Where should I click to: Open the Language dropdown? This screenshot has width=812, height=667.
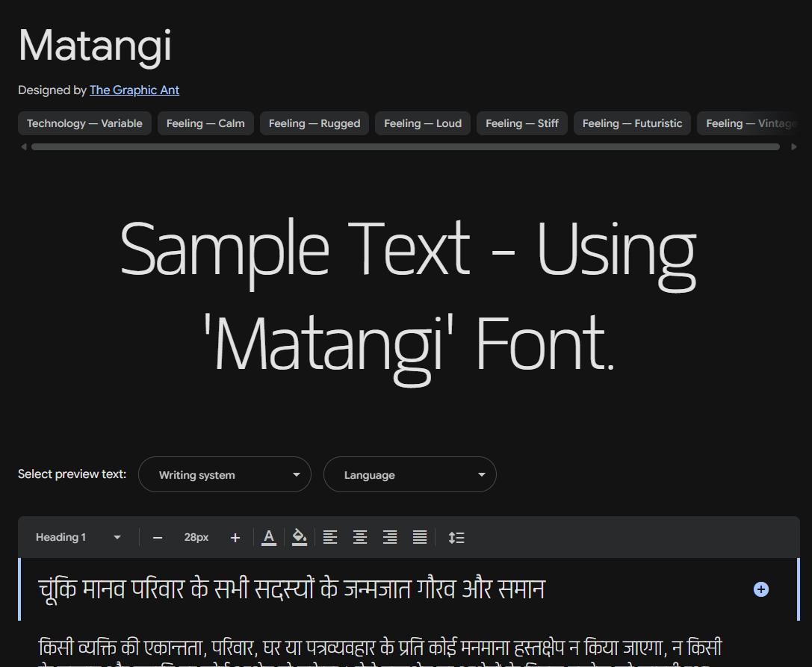tap(410, 474)
